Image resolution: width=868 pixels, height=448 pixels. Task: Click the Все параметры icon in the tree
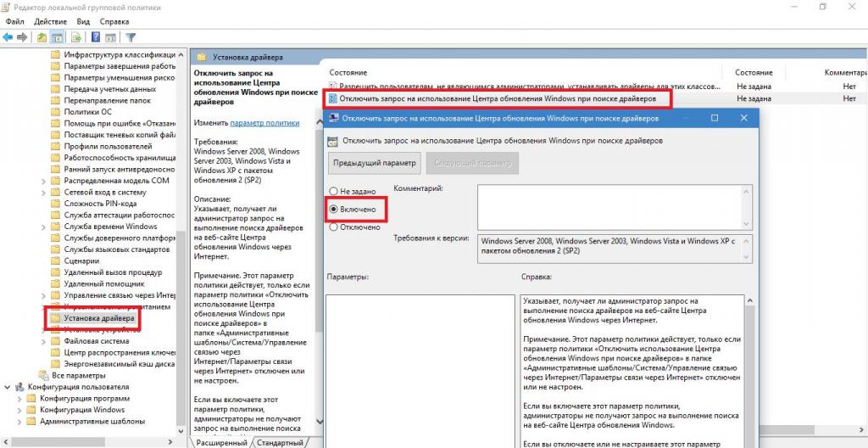point(43,375)
